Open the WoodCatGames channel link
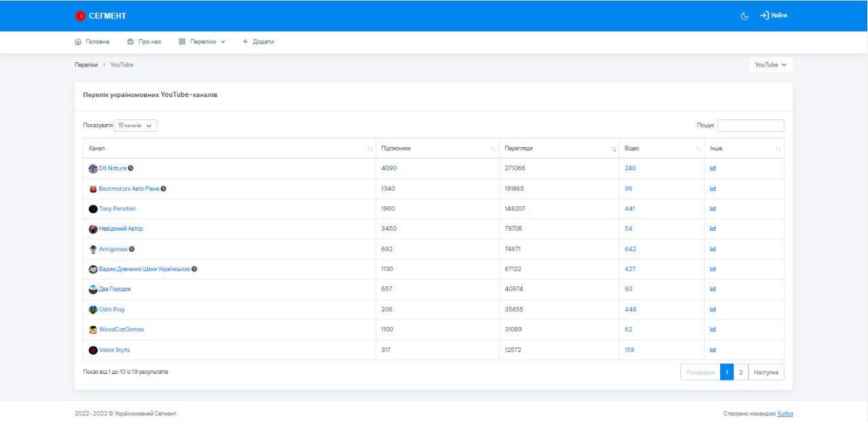 click(121, 330)
